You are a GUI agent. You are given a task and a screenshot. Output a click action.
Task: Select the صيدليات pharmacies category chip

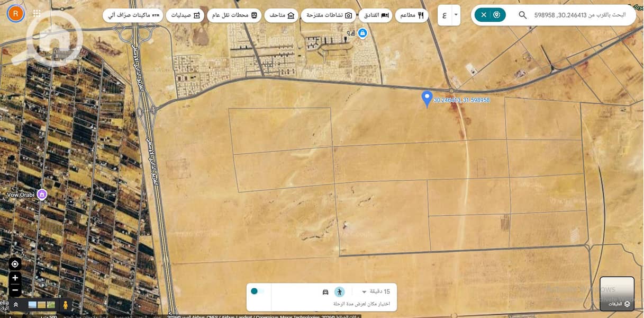186,15
